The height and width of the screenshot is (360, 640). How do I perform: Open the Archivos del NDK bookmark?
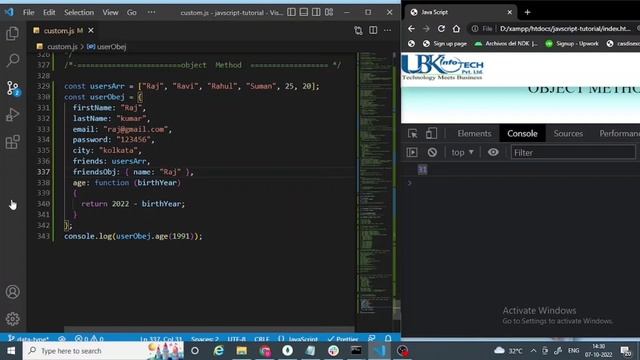(x=506, y=44)
